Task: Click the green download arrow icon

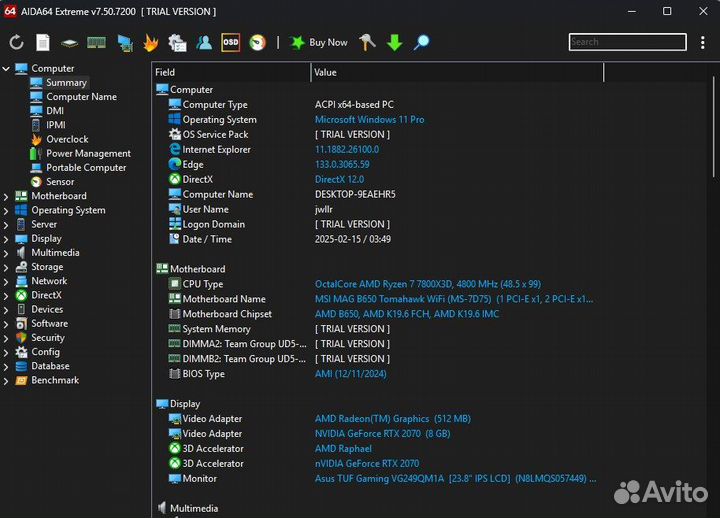Action: pos(394,42)
